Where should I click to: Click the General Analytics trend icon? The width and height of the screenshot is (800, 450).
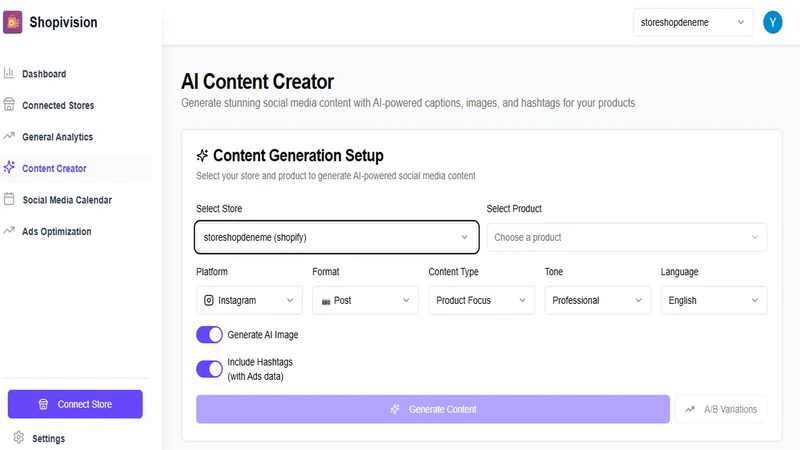pos(9,136)
